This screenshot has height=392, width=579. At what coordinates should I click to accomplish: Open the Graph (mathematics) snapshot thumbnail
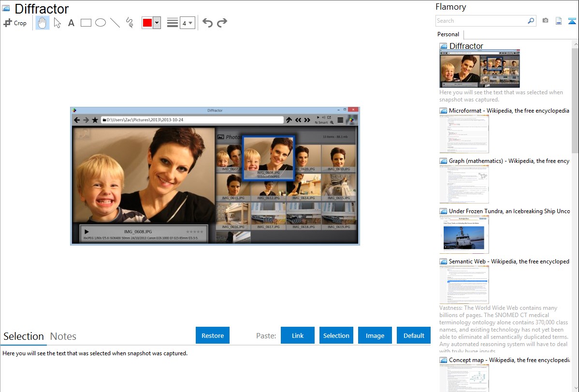464,184
